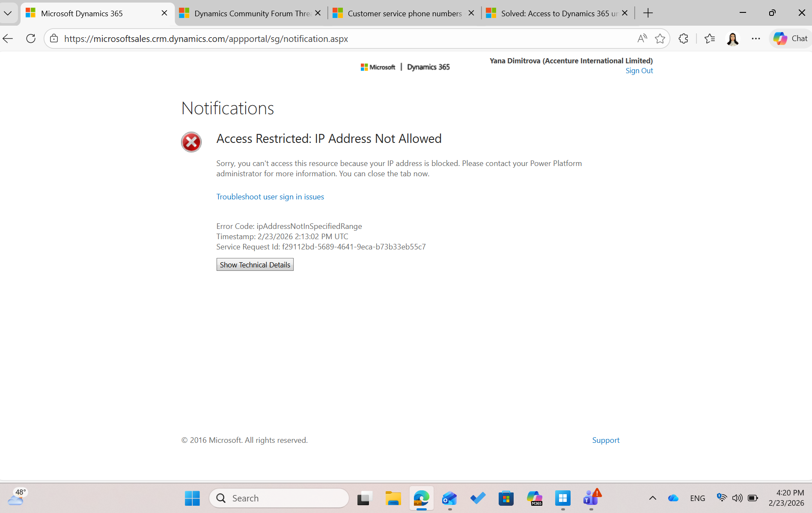Close the Solved: Access to Dynamics tab

(625, 13)
